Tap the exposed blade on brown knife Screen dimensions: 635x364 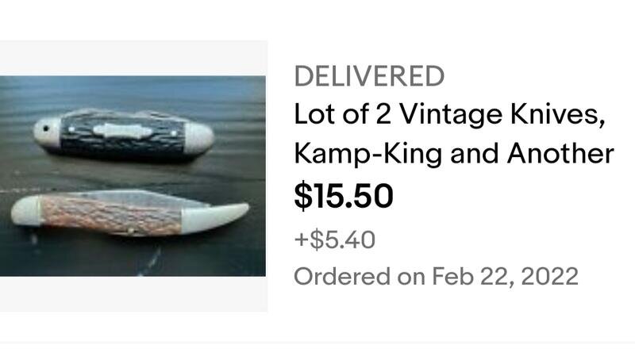[x=137, y=197]
